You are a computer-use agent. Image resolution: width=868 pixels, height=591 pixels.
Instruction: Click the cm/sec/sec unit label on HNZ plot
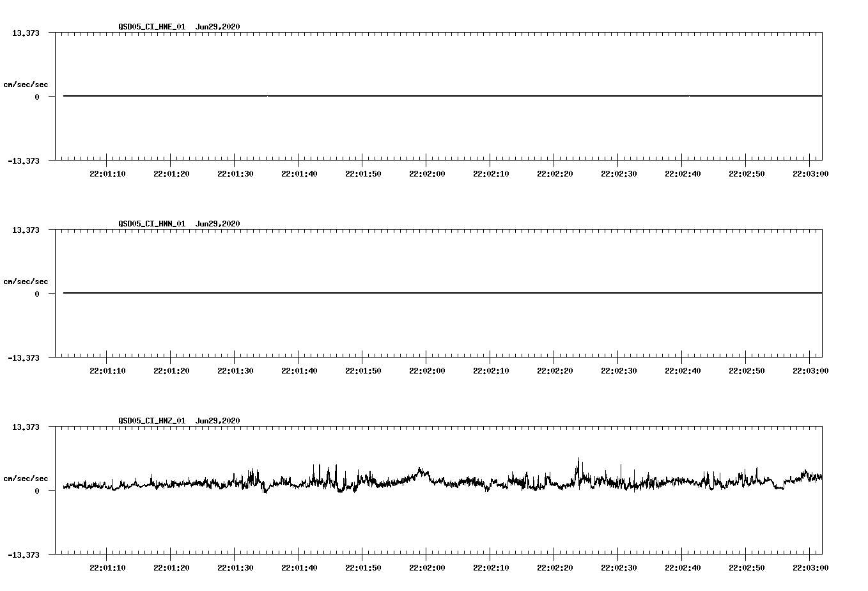click(26, 478)
